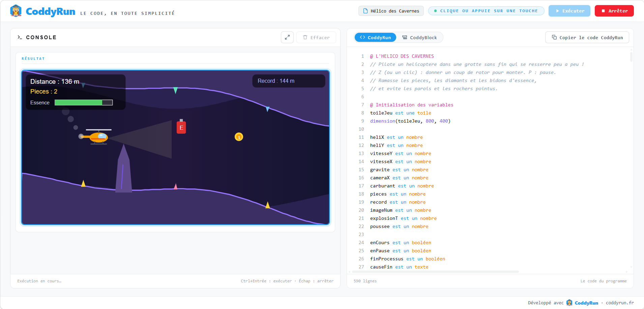Click the Effacer button to clear the console
The image size is (644, 309).
[316, 37]
